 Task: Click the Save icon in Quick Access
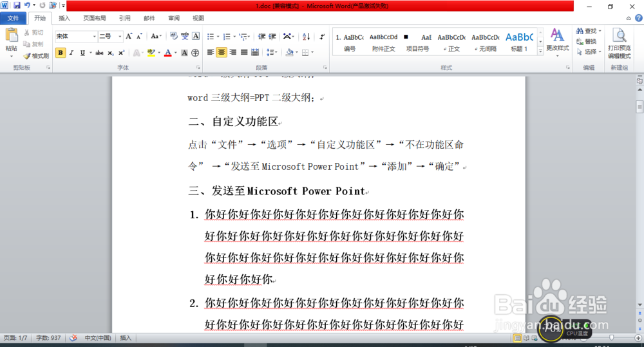(17, 5)
